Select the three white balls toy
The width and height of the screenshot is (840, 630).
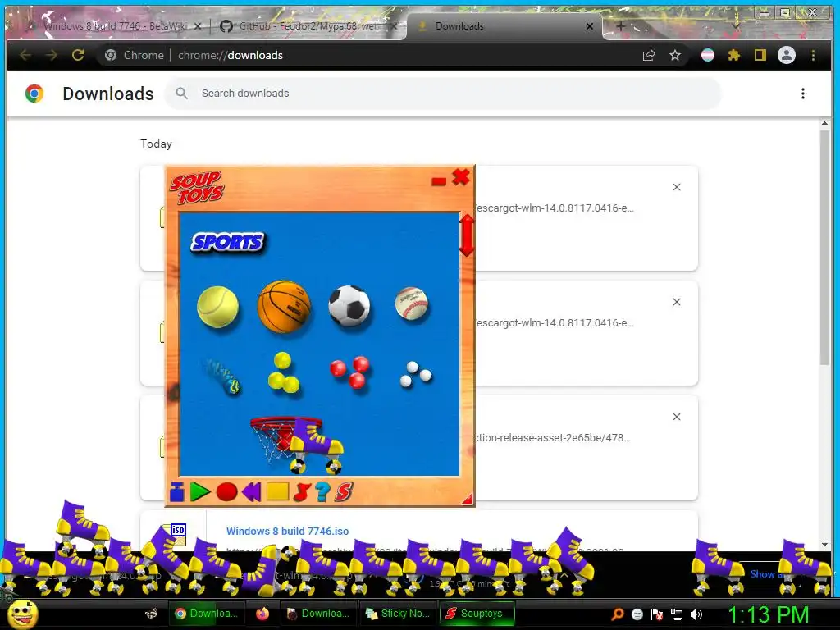416,374
